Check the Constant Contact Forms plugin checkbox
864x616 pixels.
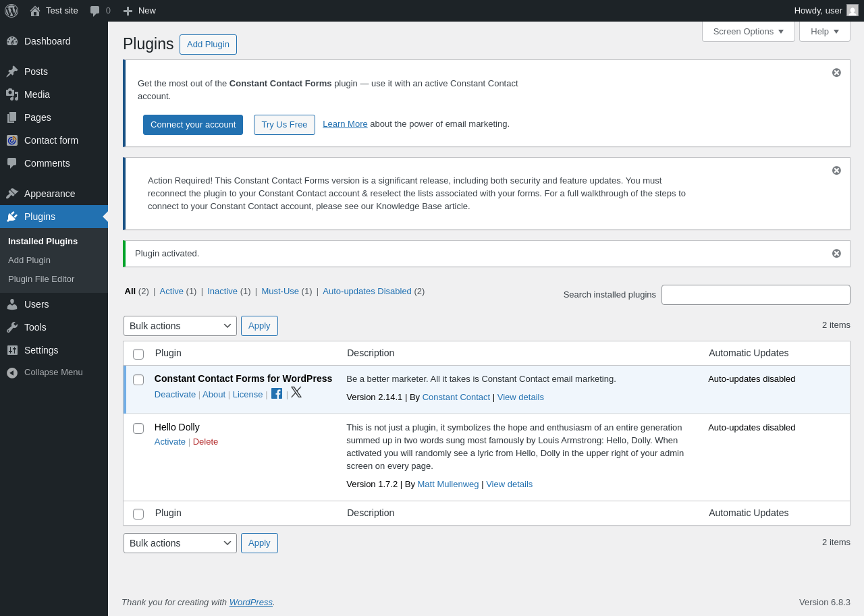pos(138,380)
